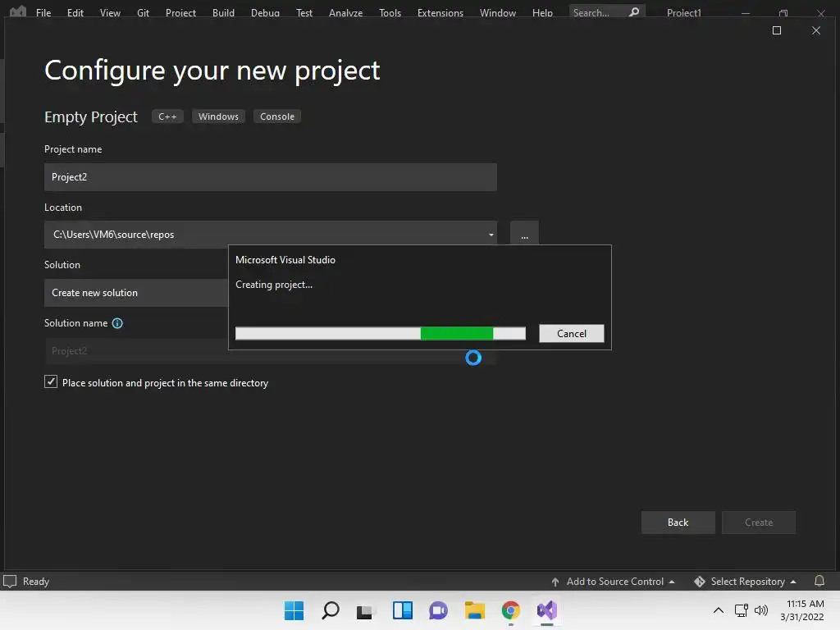Image resolution: width=840 pixels, height=630 pixels.
Task: Cancel the Creating project operation
Action: pos(572,333)
